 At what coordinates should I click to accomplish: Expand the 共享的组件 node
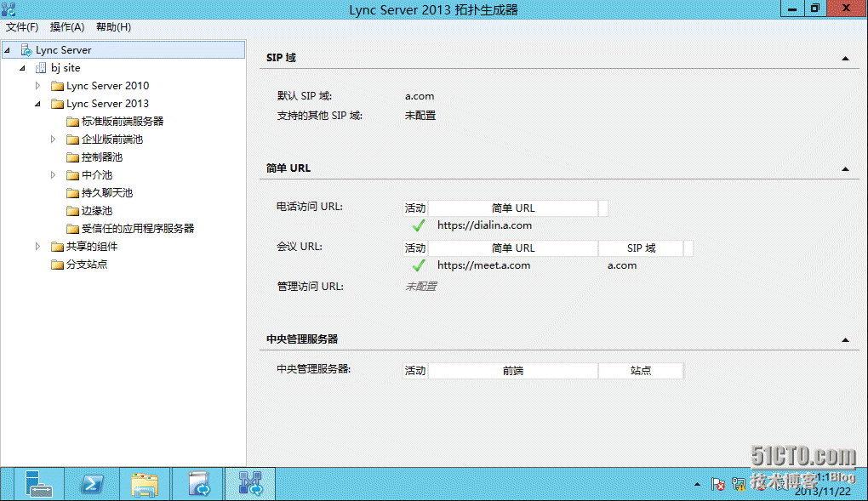click(x=37, y=247)
